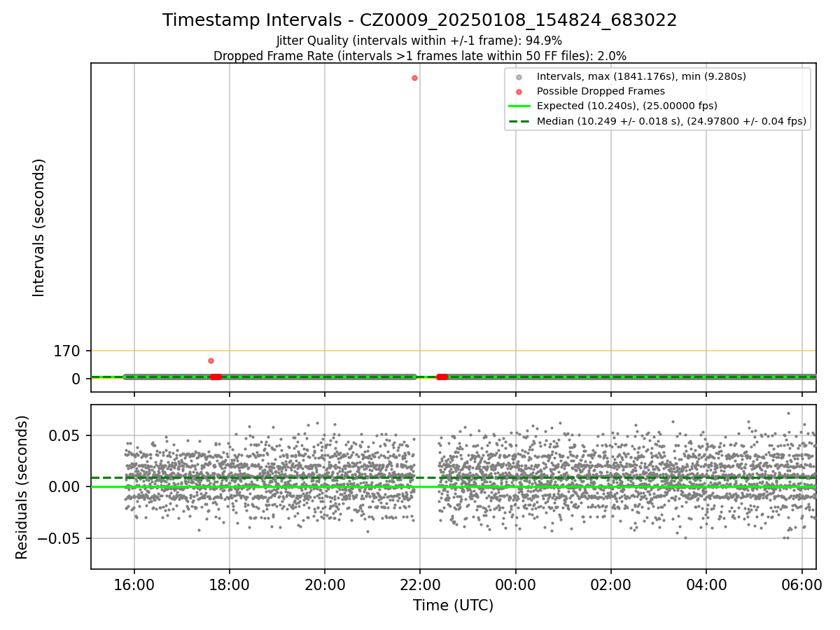Click the '06:00' x-axis tick label
This screenshot has width=840, height=630.
801,584
